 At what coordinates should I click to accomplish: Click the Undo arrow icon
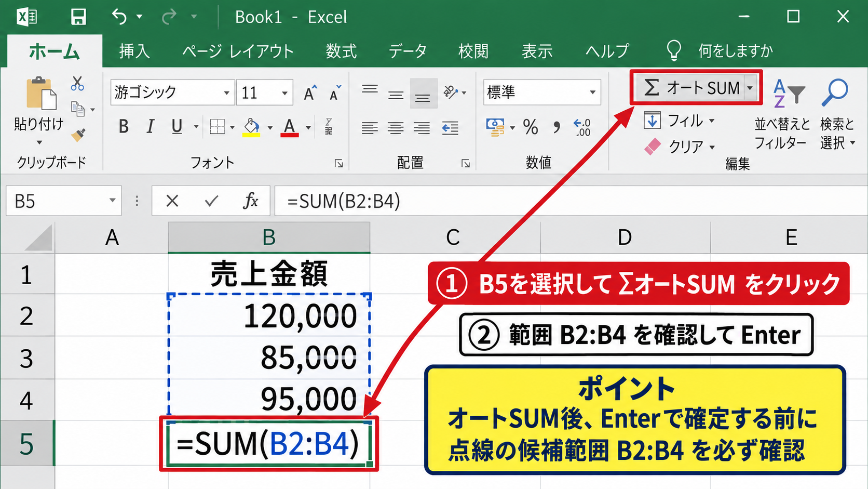coord(119,17)
